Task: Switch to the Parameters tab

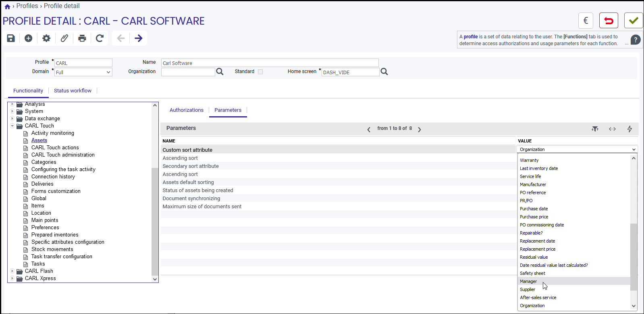Action: pos(228,110)
